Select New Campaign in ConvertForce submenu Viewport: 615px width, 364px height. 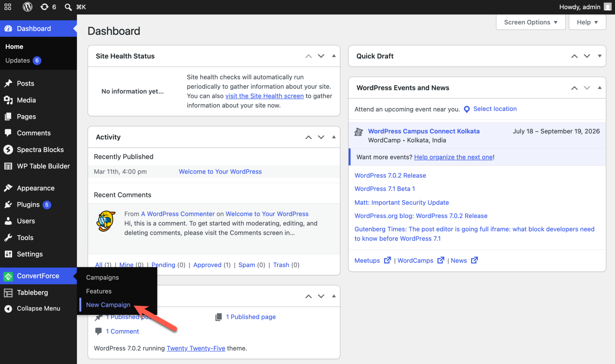[x=108, y=305]
